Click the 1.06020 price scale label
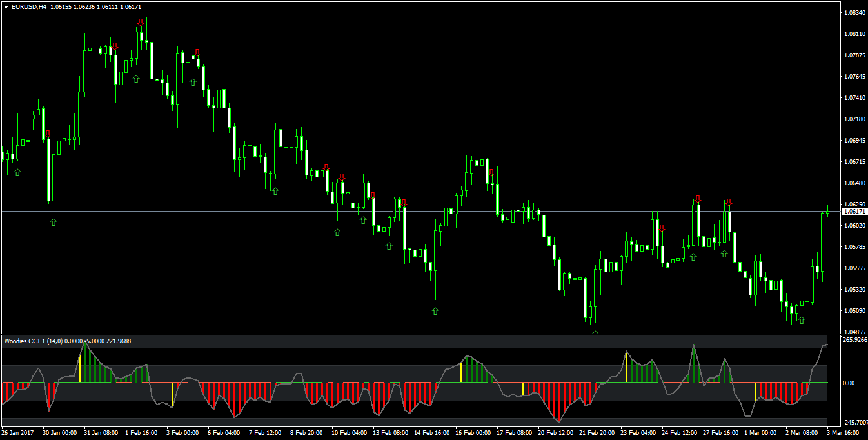The height and width of the screenshot is (440, 868). coord(854,226)
